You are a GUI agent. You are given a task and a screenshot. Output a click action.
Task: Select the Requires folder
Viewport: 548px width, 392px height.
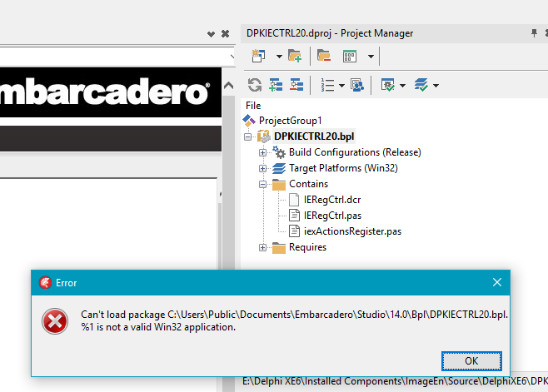click(307, 247)
